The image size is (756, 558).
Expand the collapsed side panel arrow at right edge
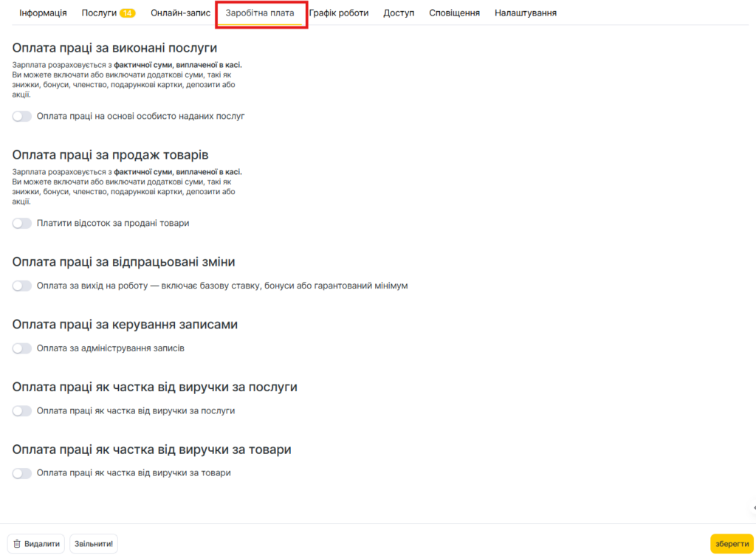(x=753, y=508)
